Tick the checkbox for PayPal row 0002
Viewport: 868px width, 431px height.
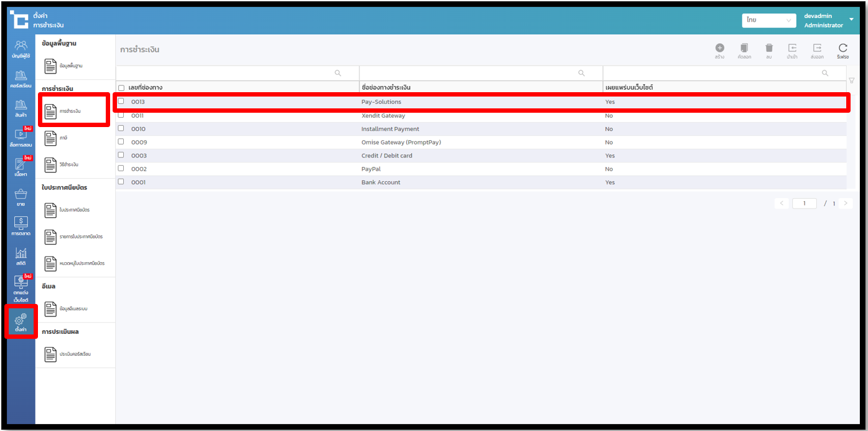pyautogui.click(x=121, y=168)
